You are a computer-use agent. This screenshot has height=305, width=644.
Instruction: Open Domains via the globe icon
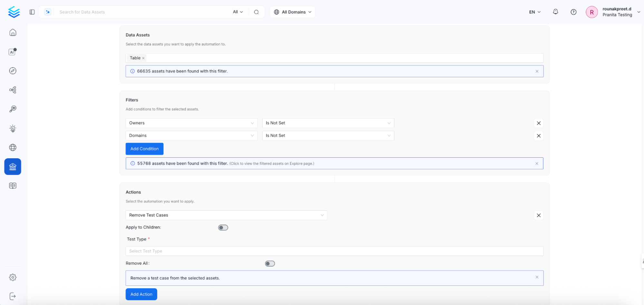click(13, 147)
